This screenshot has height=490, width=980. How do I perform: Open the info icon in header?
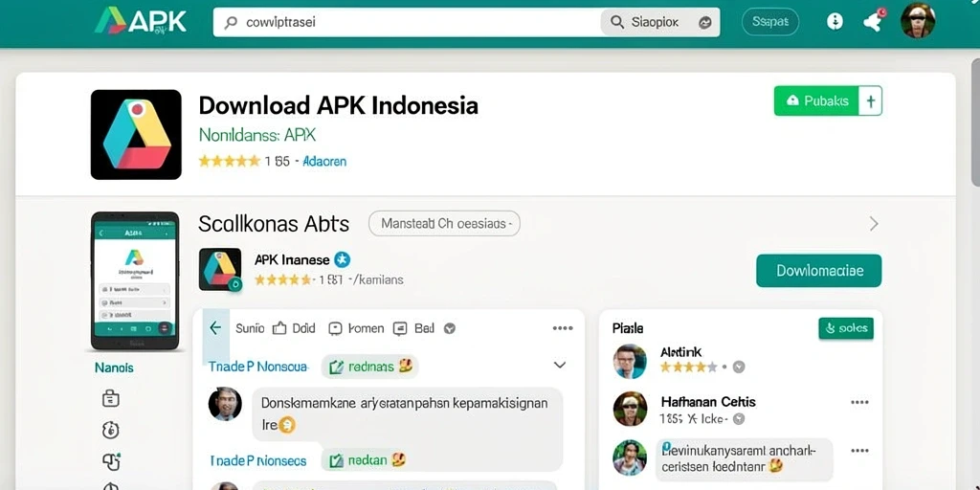835,22
